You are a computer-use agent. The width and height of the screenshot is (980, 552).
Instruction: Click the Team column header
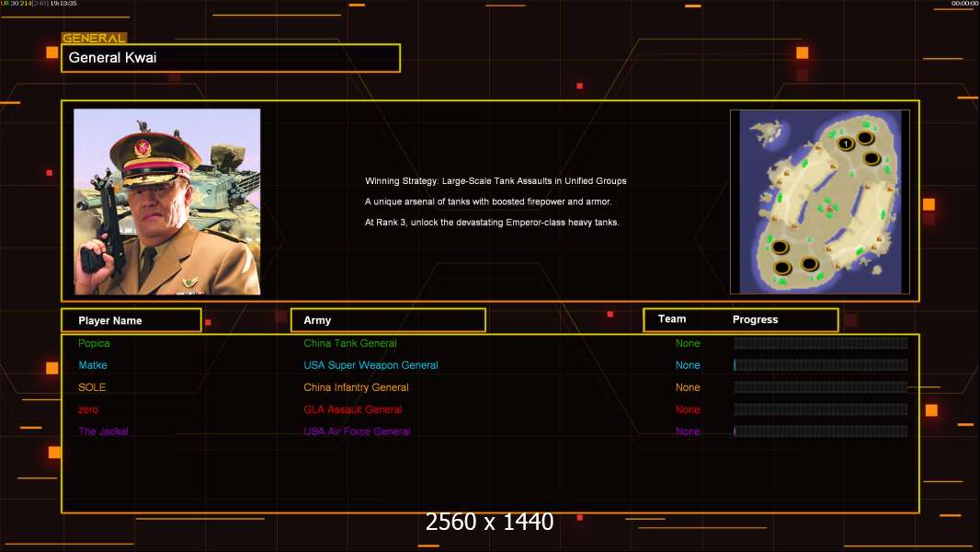point(672,319)
